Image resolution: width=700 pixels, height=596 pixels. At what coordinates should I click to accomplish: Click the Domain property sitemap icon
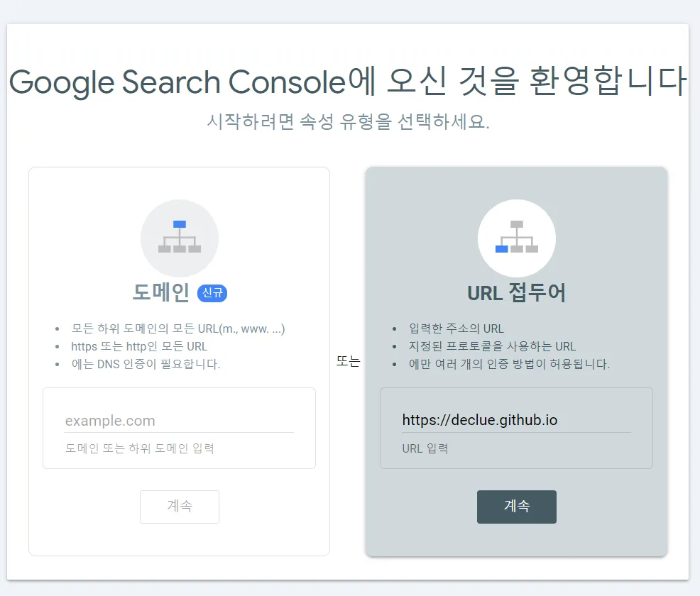[x=180, y=238]
